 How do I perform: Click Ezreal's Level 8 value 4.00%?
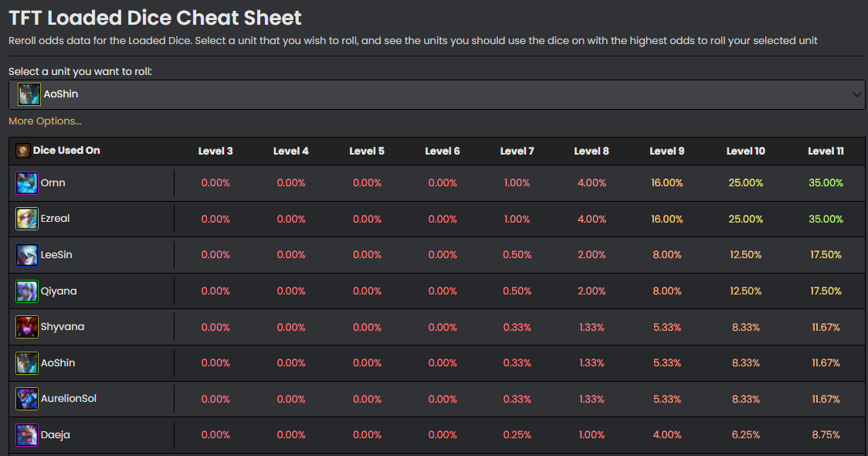tap(592, 219)
